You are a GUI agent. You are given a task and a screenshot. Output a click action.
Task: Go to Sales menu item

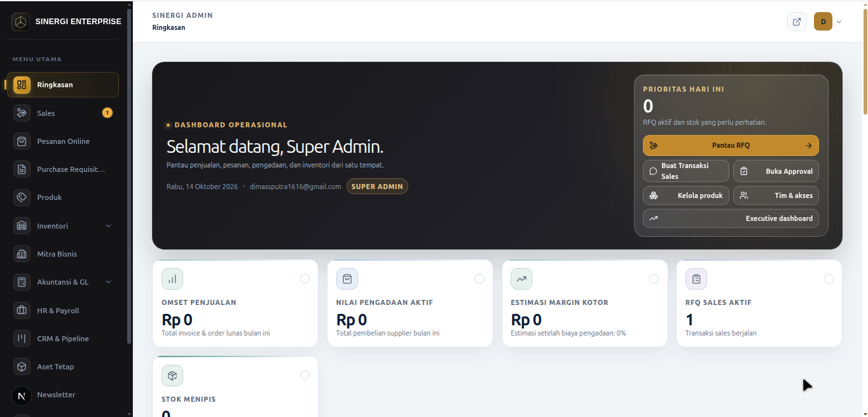click(63, 113)
